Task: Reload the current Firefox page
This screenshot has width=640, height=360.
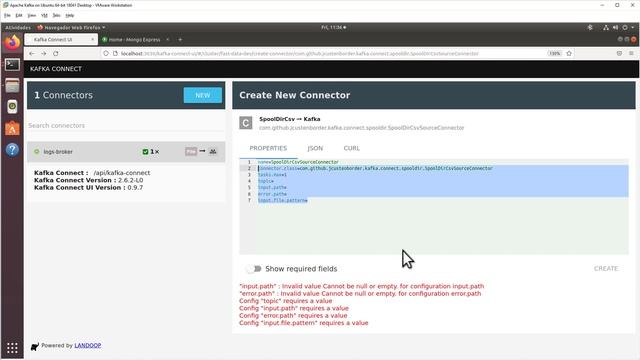Action: [56, 53]
